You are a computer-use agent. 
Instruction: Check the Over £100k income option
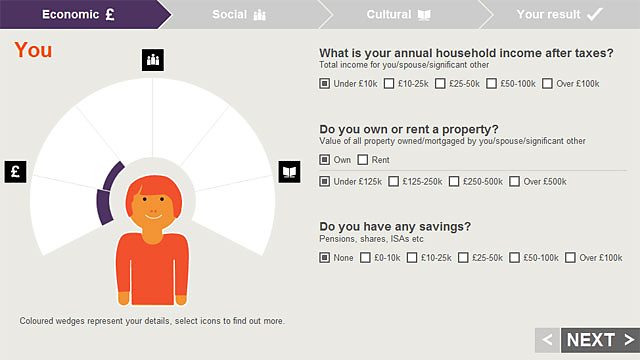click(x=547, y=84)
